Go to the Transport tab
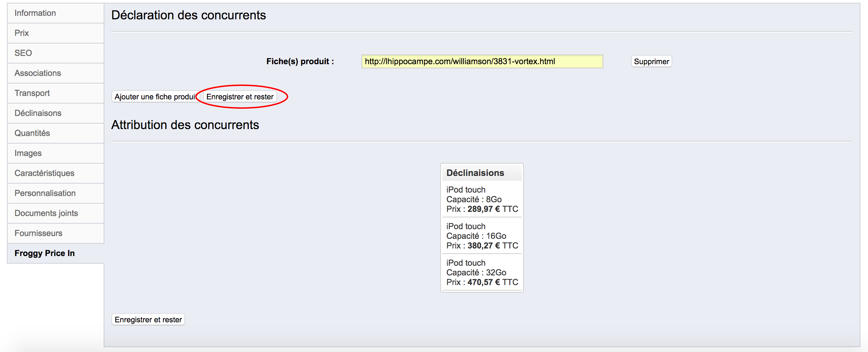The image size is (868, 352). pos(56,93)
